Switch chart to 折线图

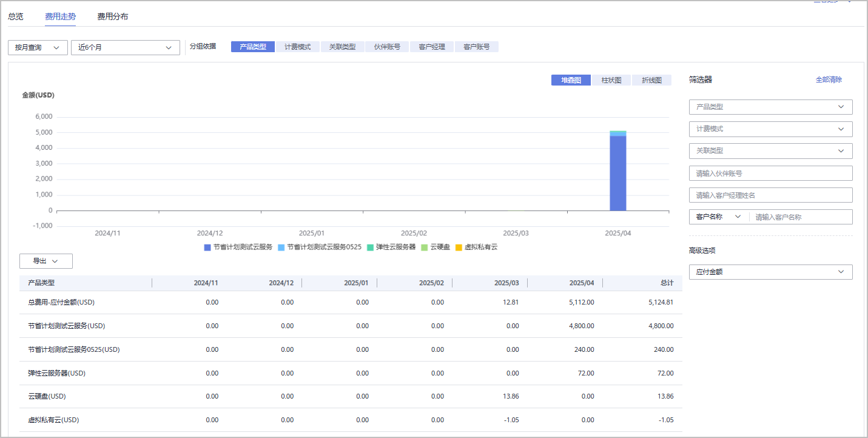click(651, 80)
